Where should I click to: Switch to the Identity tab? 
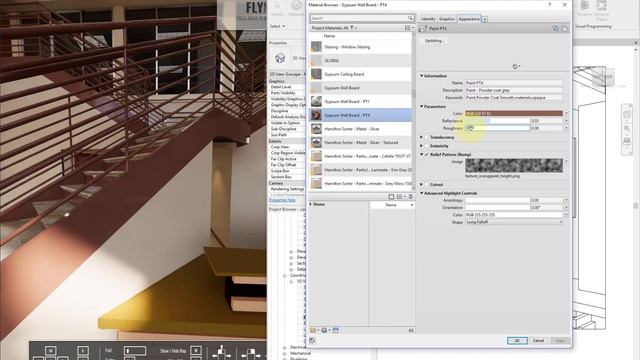pos(428,19)
